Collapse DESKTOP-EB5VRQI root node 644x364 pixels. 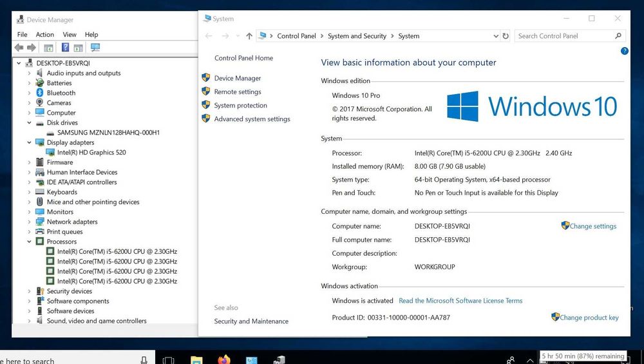click(19, 63)
